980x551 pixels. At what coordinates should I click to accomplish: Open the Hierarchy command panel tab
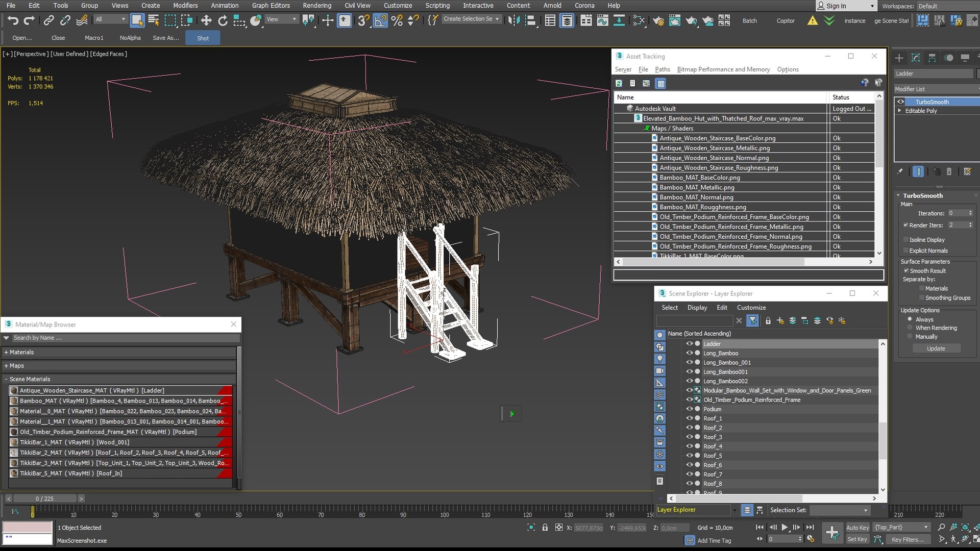(932, 58)
